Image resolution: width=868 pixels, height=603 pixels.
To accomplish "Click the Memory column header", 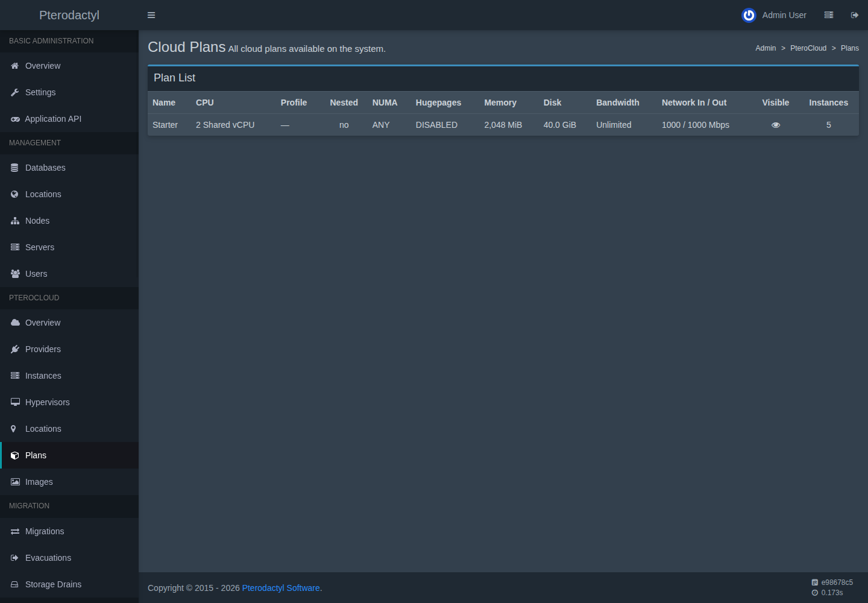I will 500,103.
